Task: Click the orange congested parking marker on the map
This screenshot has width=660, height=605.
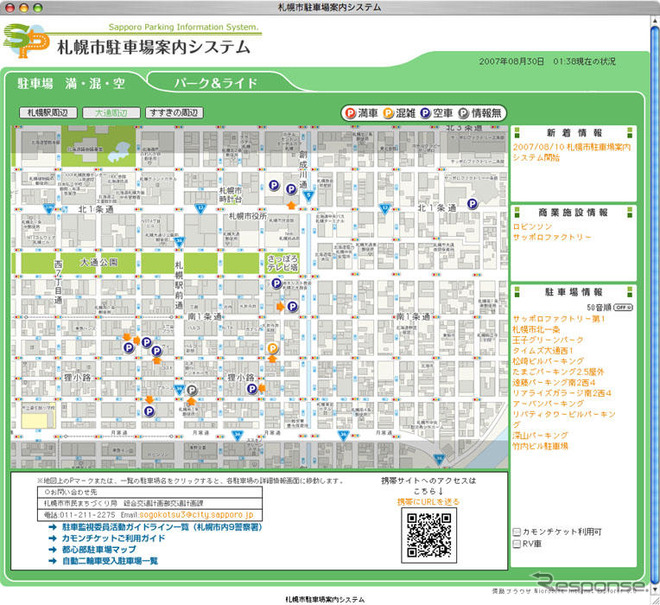Action: [x=272, y=348]
